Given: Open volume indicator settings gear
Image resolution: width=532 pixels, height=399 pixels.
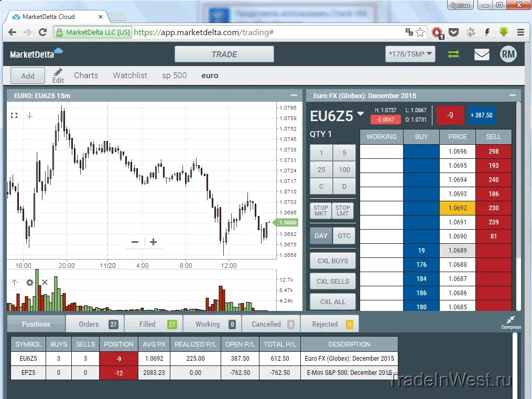Looking at the screenshot, I should click(x=30, y=282).
